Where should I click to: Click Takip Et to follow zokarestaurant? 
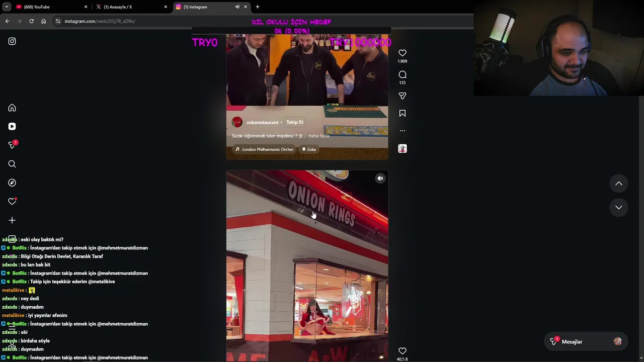click(x=295, y=122)
